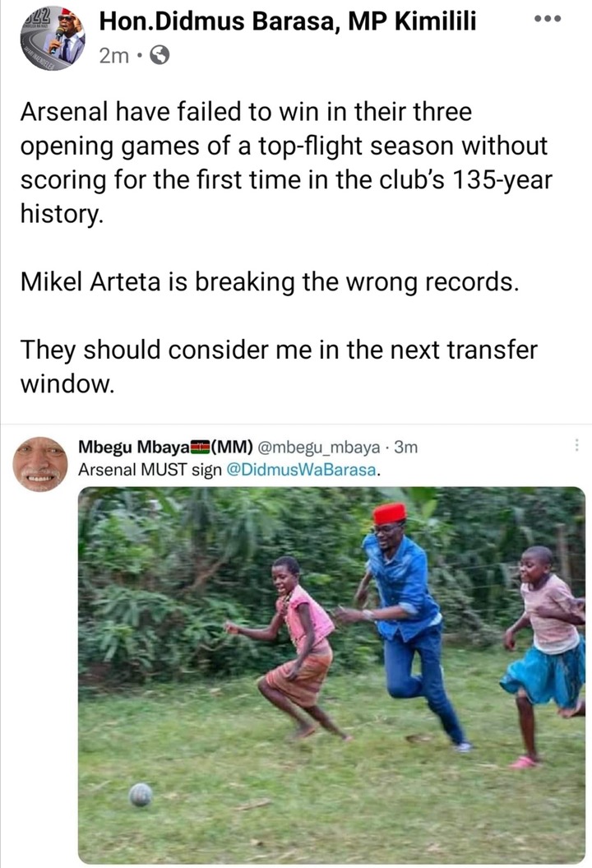This screenshot has width=592, height=868.
Task: Click the Arsenal MUST sign tweet text
Action: (x=229, y=470)
